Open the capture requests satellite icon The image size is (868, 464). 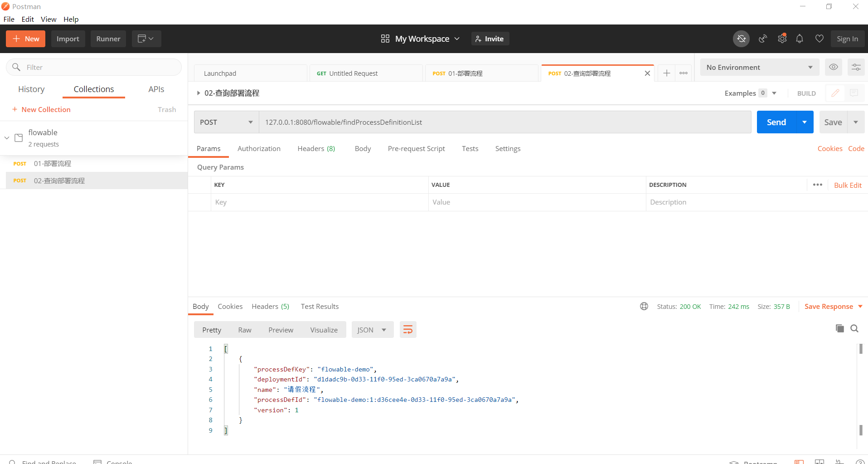pos(763,39)
